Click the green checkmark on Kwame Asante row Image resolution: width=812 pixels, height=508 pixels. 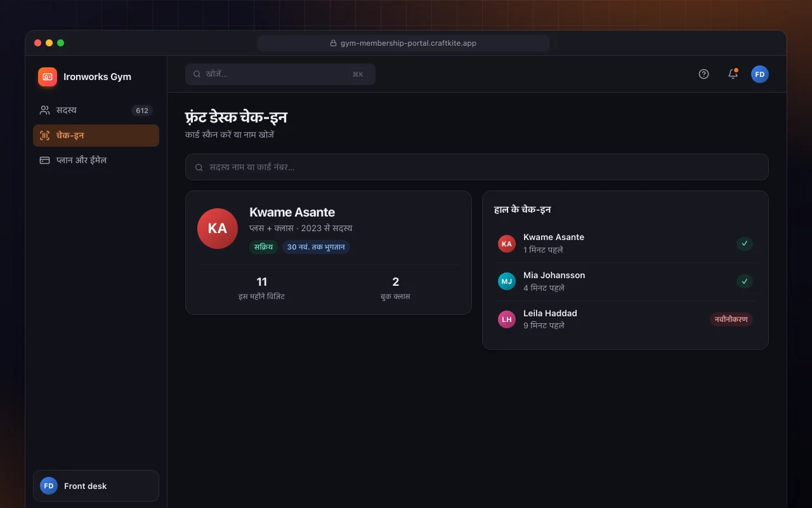(x=745, y=243)
